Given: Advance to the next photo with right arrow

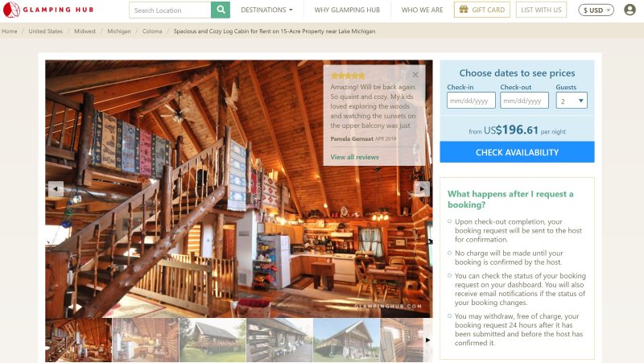Looking at the screenshot, I should click(421, 189).
